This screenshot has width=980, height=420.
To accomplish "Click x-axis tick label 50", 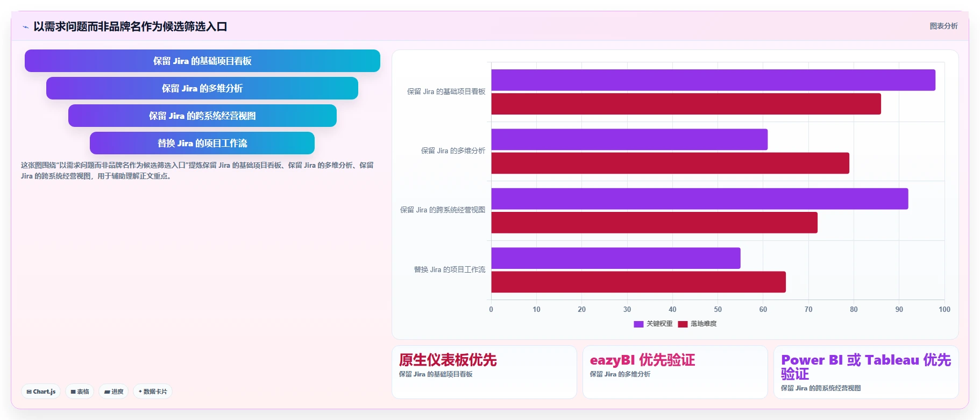I will click(718, 309).
